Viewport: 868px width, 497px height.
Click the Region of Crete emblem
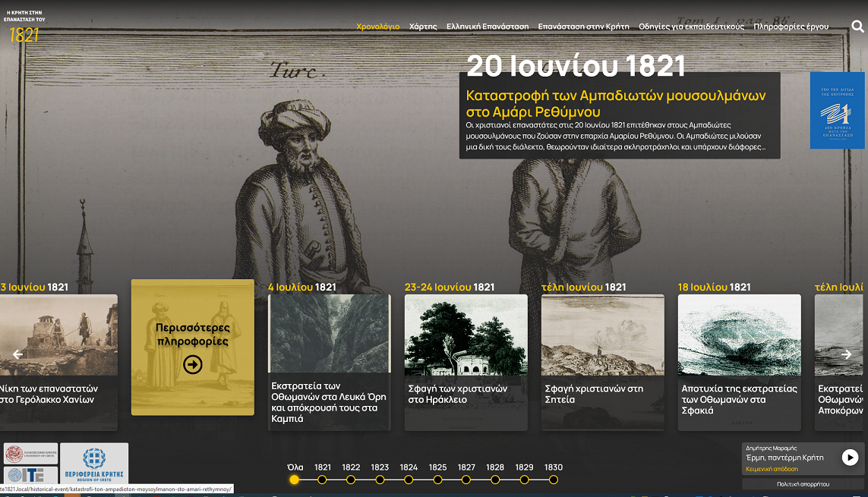click(x=95, y=464)
